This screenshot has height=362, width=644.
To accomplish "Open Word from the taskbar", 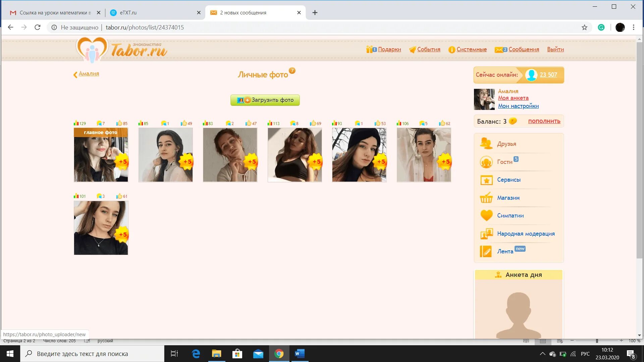I will pyautogui.click(x=299, y=354).
